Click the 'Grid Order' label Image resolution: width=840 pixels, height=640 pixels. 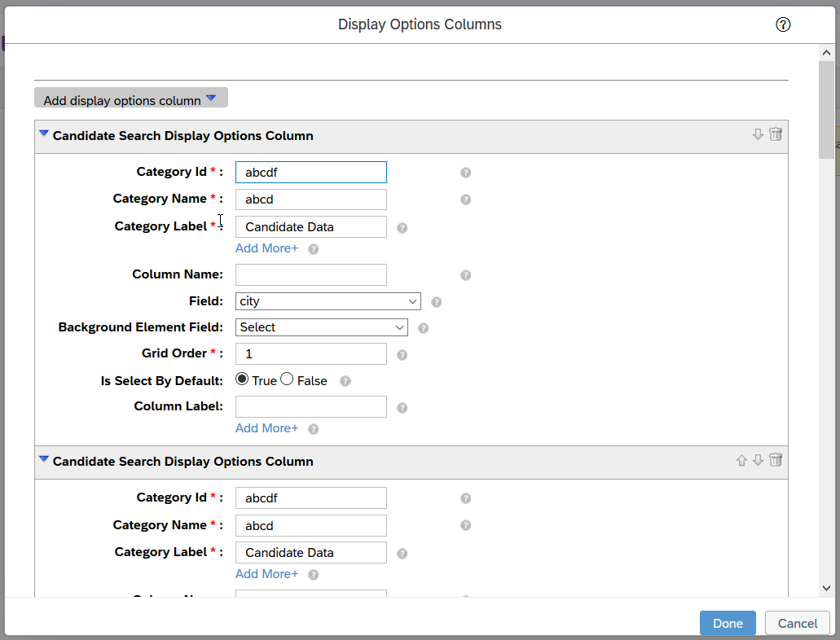point(174,353)
